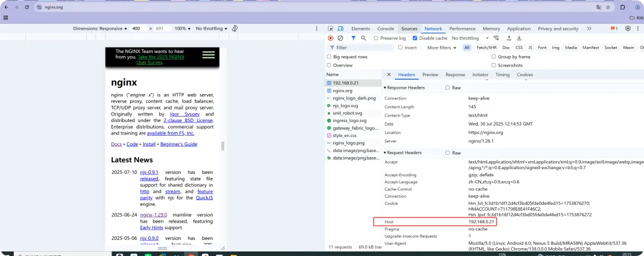
Task: Click the export HAR download icon
Action: tap(519, 38)
